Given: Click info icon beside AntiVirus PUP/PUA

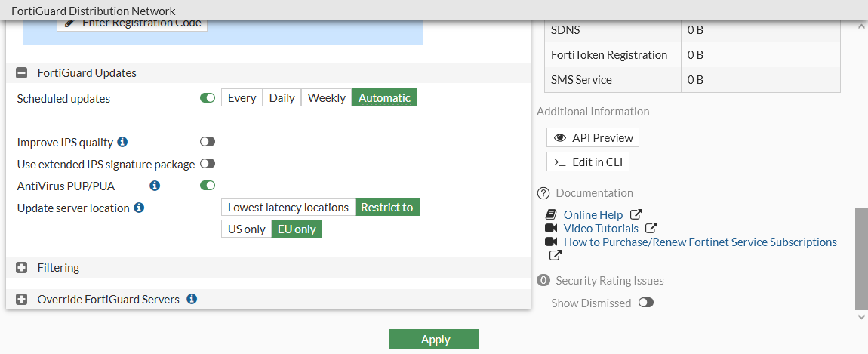Looking at the screenshot, I should pyautogui.click(x=155, y=185).
